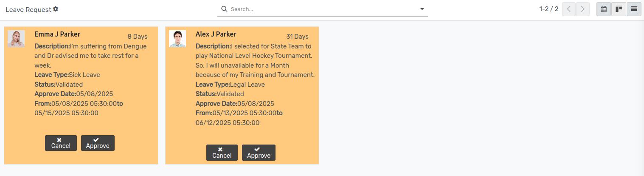Focus the Search input field

point(323,9)
